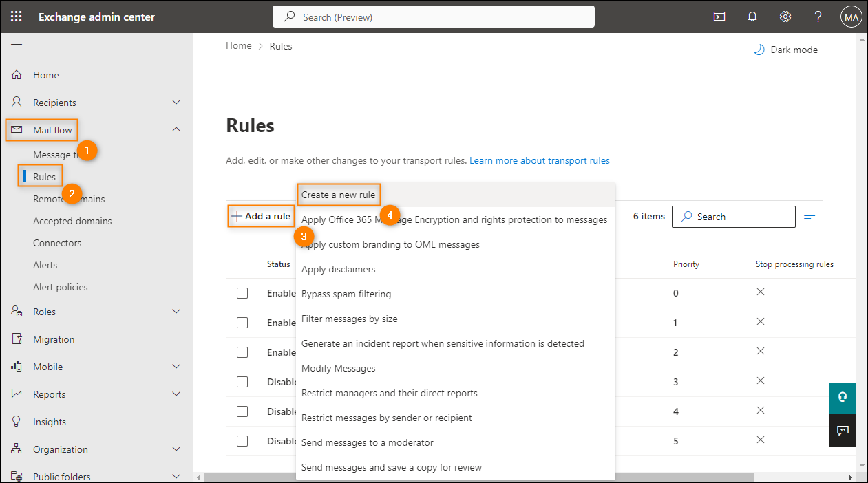Open Accepted domains in sidebar
This screenshot has width=868, height=483.
point(72,221)
